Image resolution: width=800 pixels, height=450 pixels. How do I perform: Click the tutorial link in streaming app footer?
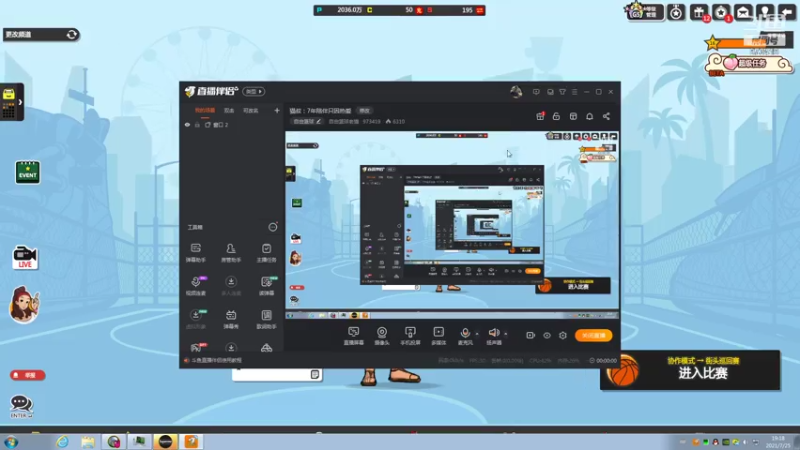[216, 360]
